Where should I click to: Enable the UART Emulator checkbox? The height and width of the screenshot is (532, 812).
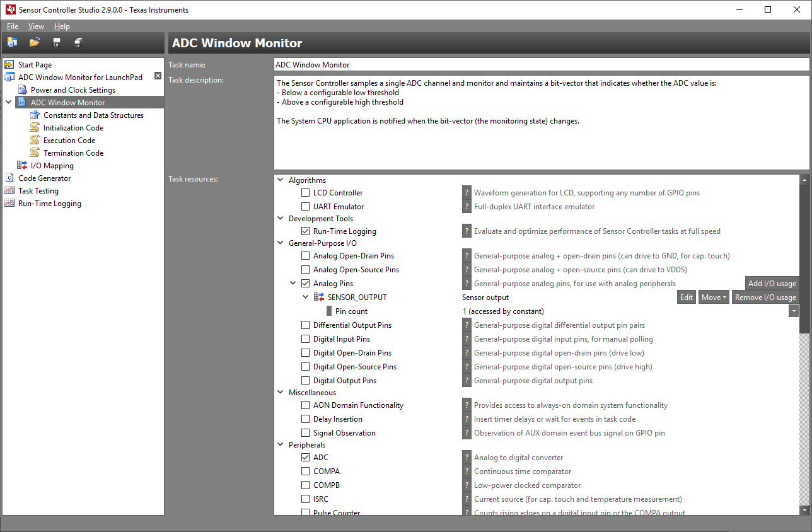(306, 207)
